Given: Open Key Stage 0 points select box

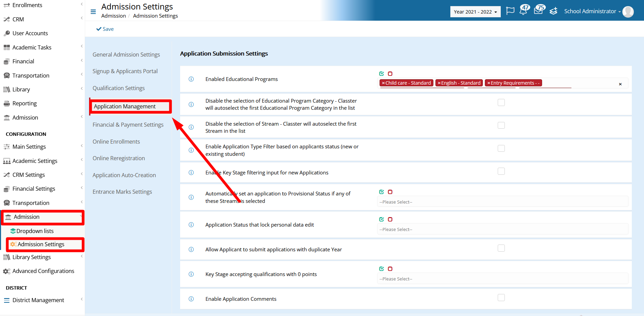Looking at the screenshot, I should coord(502,279).
